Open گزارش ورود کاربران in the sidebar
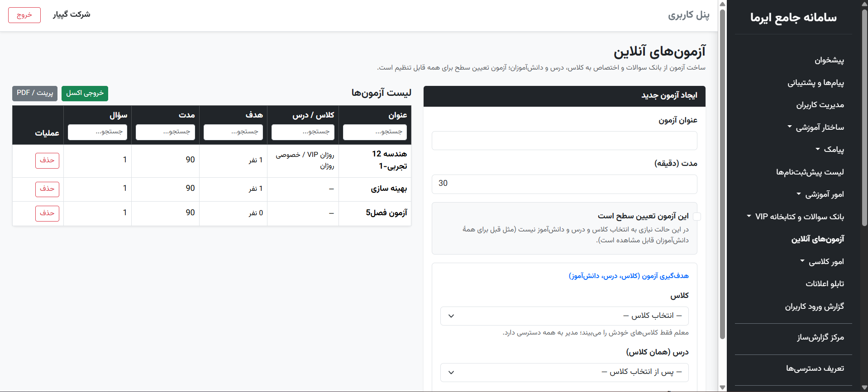This screenshot has height=392, width=868. tap(814, 306)
